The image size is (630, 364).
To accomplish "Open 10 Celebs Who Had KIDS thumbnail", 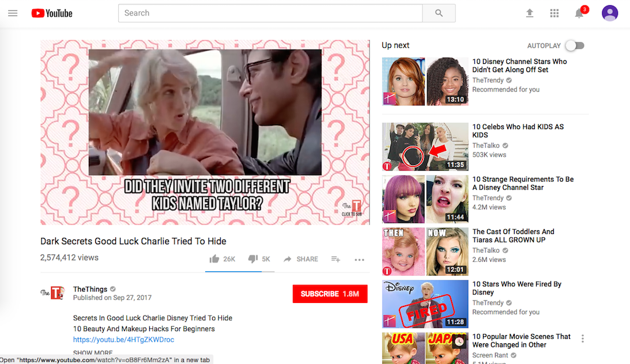I will coord(425,146).
